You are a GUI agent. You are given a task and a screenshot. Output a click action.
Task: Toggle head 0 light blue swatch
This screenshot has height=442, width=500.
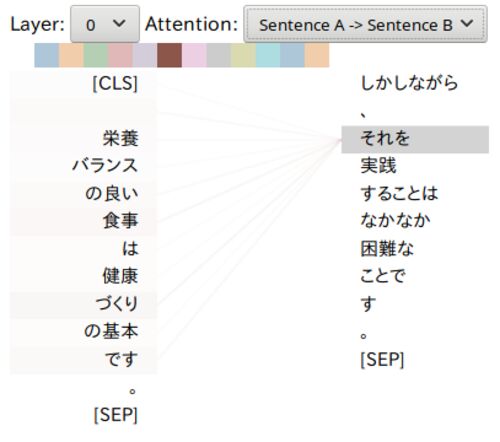[x=47, y=55]
